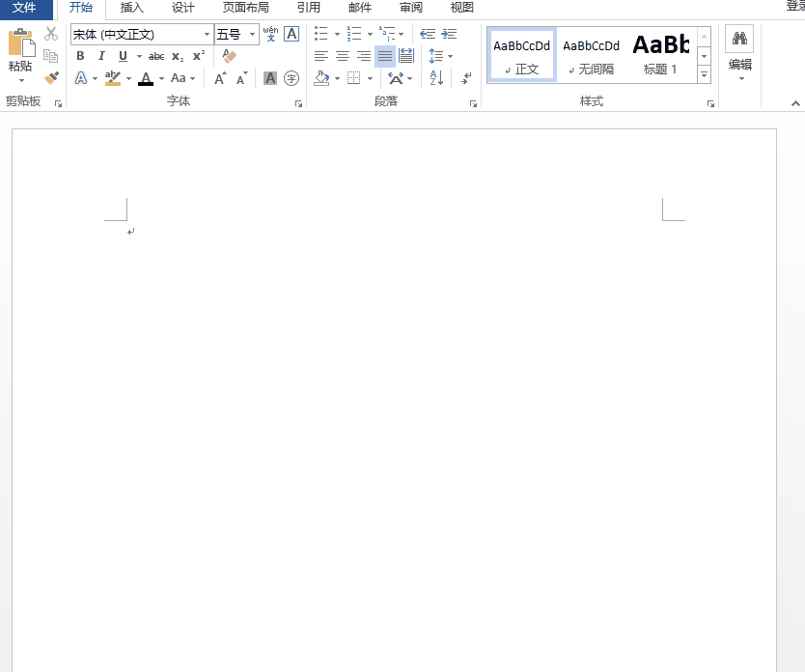The width and height of the screenshot is (805, 672).
Task: Apply the 标题 1 Heading style
Action: pyautogui.click(x=661, y=55)
